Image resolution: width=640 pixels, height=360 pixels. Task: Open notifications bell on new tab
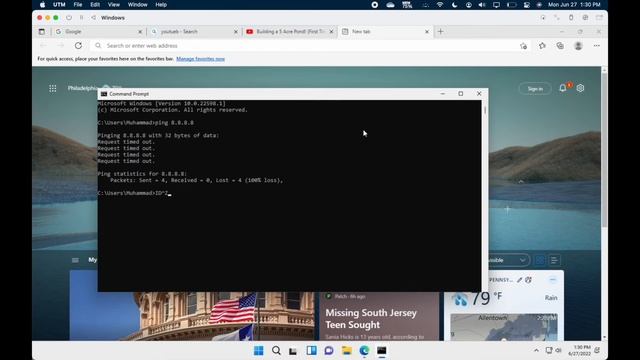pyautogui.click(x=563, y=88)
